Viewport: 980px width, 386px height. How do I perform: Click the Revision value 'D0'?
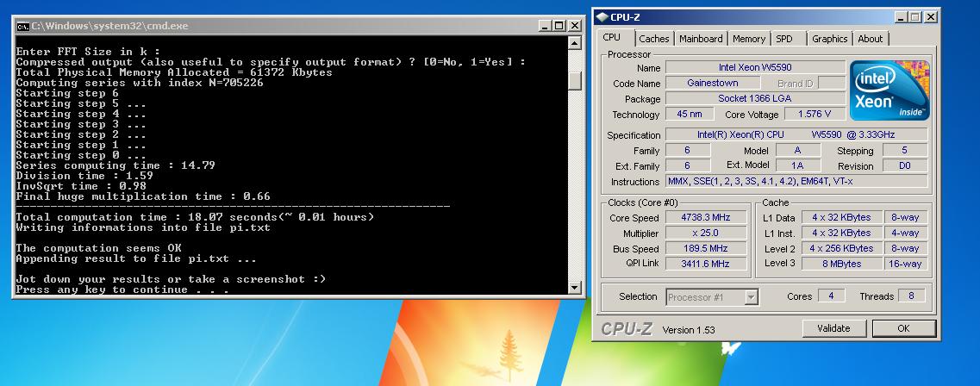pyautogui.click(x=904, y=166)
